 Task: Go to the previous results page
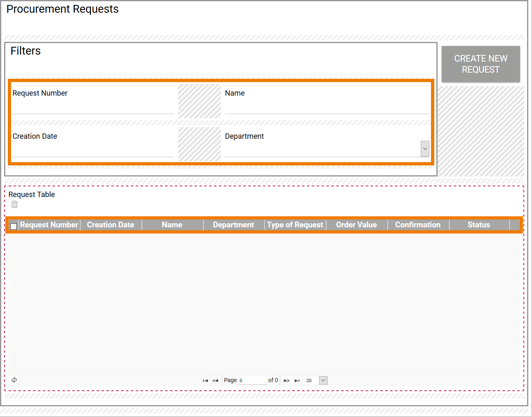[x=215, y=380]
